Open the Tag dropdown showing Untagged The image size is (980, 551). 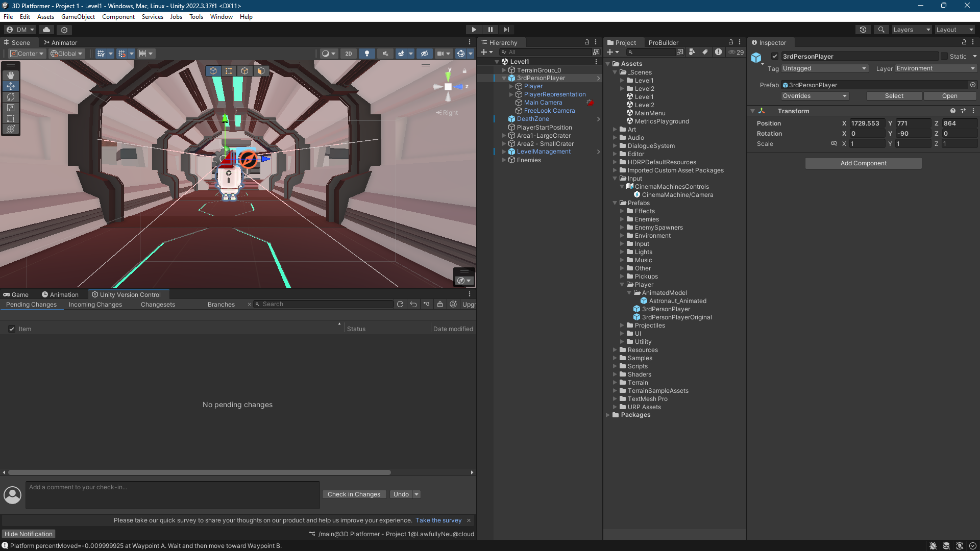(824, 68)
